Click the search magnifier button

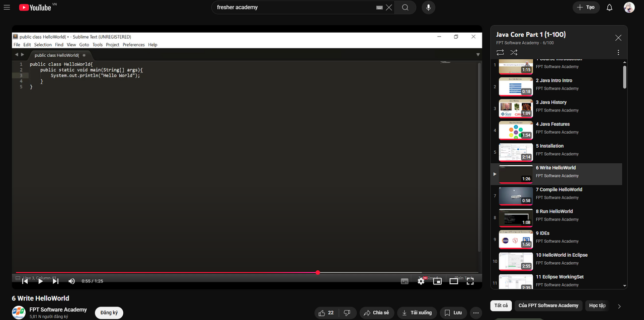point(405,8)
